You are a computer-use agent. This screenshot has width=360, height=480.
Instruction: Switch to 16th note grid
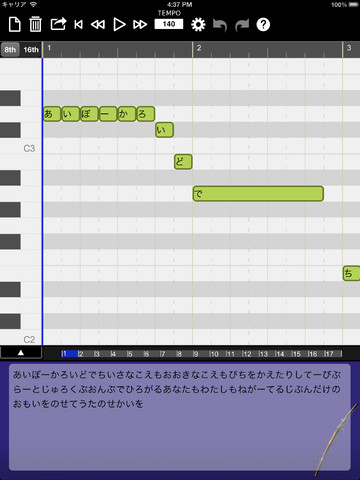tap(31, 50)
